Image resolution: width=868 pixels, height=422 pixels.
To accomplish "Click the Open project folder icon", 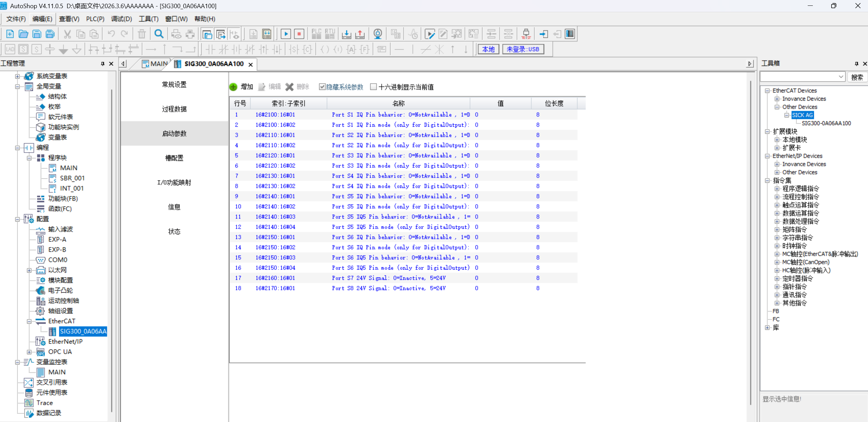I will point(23,34).
